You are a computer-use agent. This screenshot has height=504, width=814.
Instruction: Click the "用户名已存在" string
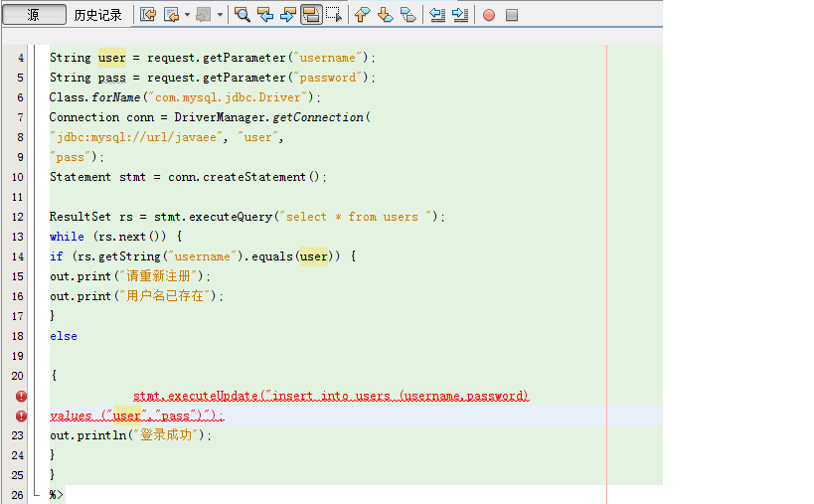pyautogui.click(x=165, y=296)
